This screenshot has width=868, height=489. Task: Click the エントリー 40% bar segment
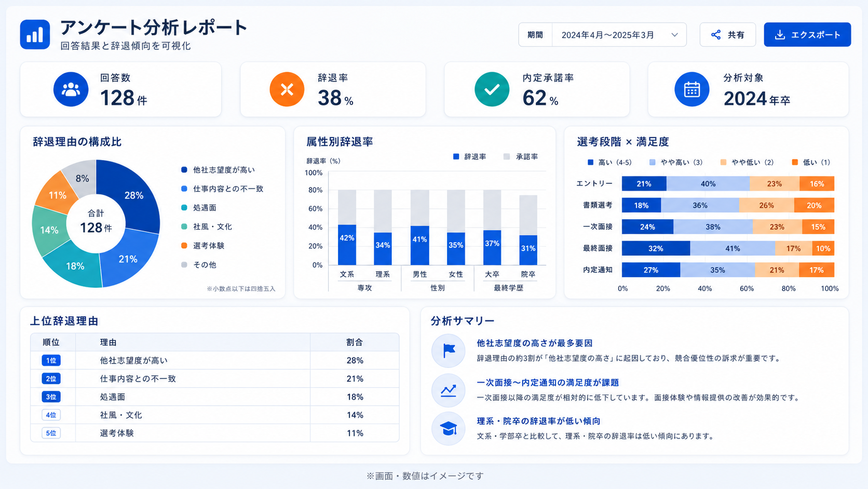pos(708,183)
